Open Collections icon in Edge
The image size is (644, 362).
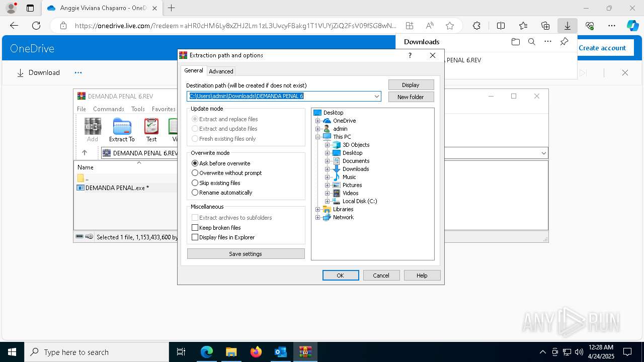click(545, 26)
